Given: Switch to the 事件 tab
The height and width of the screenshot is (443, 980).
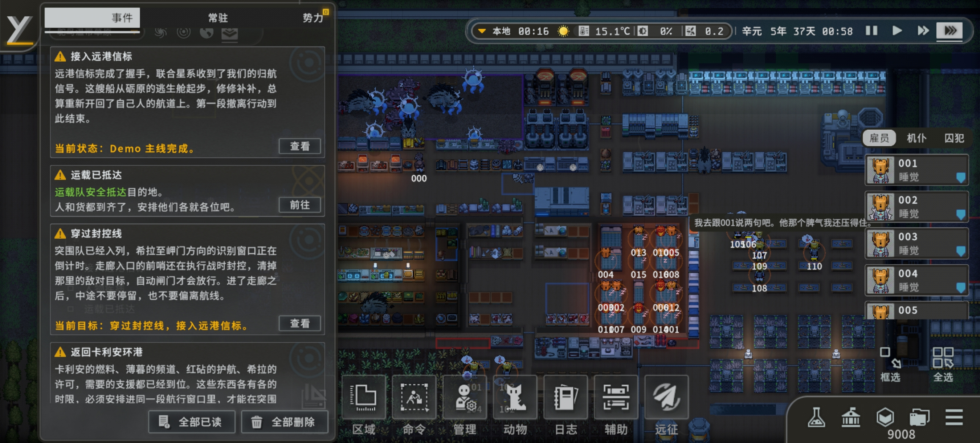Looking at the screenshot, I should point(93,17).
